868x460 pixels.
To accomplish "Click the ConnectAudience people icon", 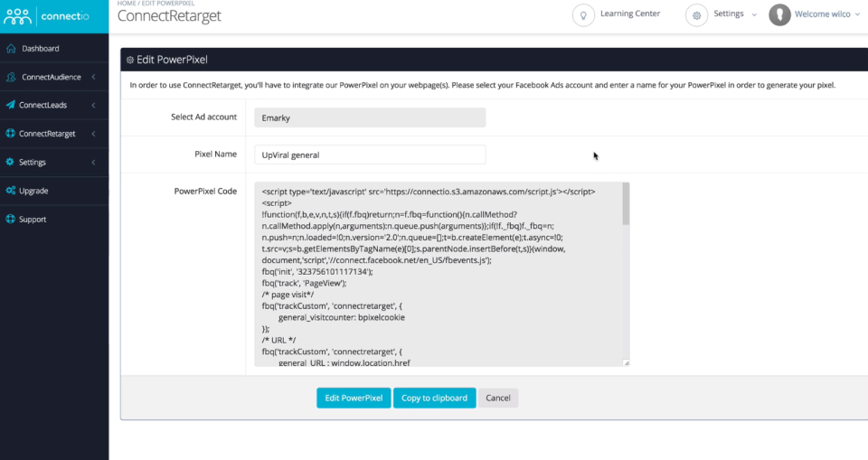I will pos(11,78).
